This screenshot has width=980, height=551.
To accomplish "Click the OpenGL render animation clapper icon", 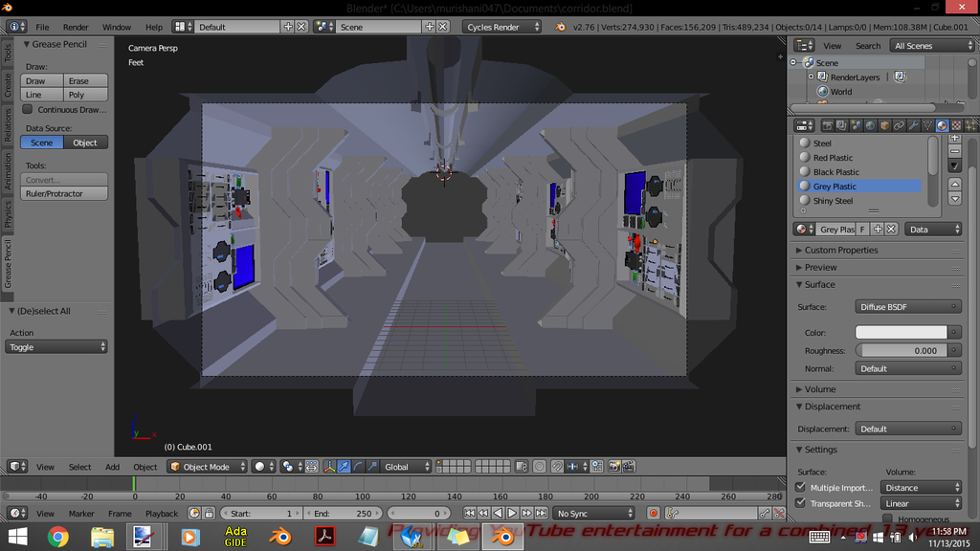I will tap(629, 467).
